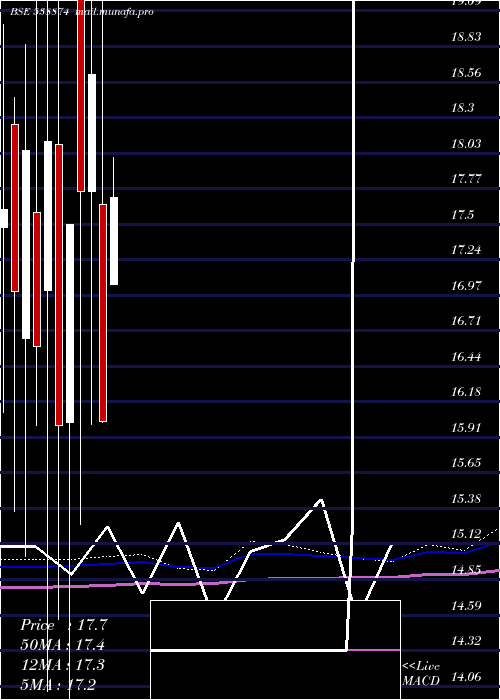Viewport: 500px width, 700px height.
Task: Click the 16.97 price axis label
Action: click(x=466, y=286)
